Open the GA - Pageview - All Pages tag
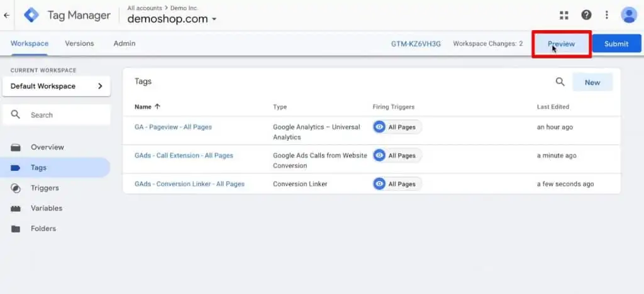The height and width of the screenshot is (294, 644). [174, 127]
